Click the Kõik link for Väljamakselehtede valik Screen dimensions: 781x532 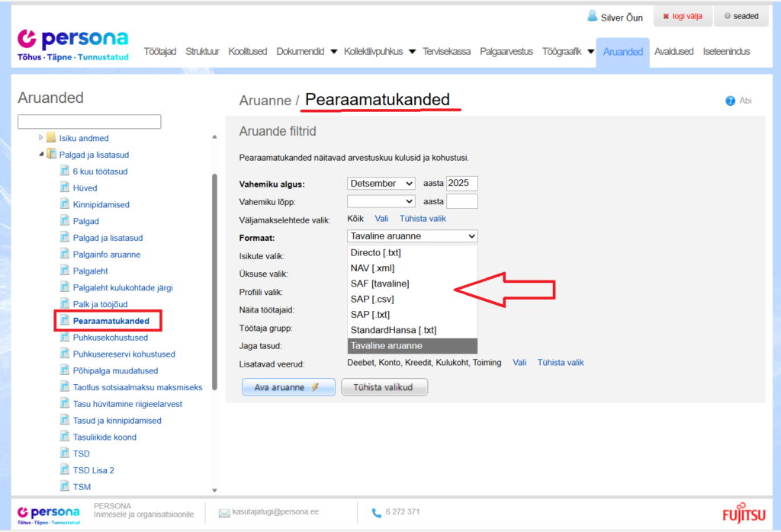coord(355,218)
